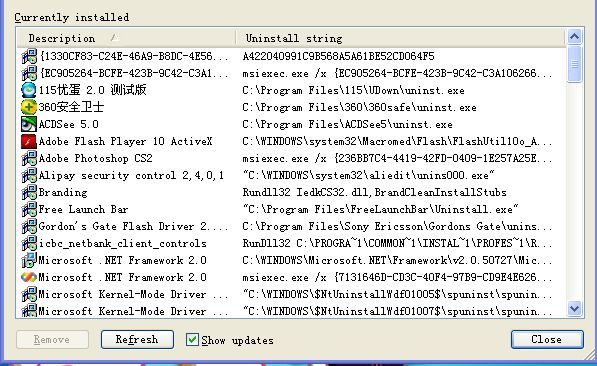Select the Alipay security control icon

29,175
